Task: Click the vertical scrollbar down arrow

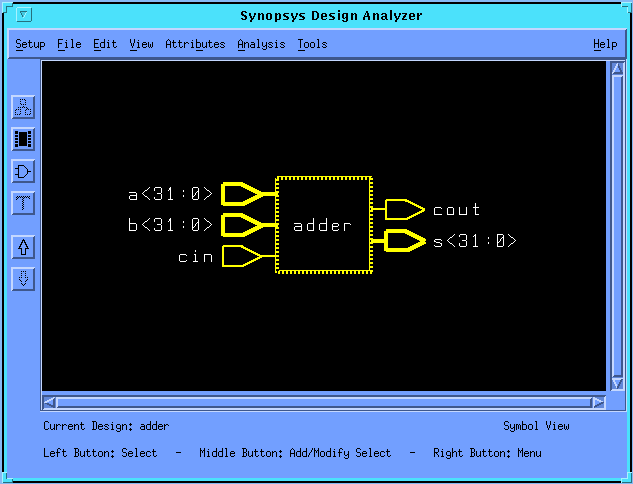Action: (x=617, y=383)
